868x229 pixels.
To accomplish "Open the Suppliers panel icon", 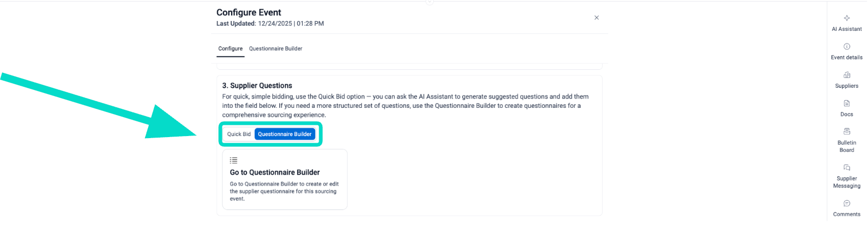I will click(846, 75).
